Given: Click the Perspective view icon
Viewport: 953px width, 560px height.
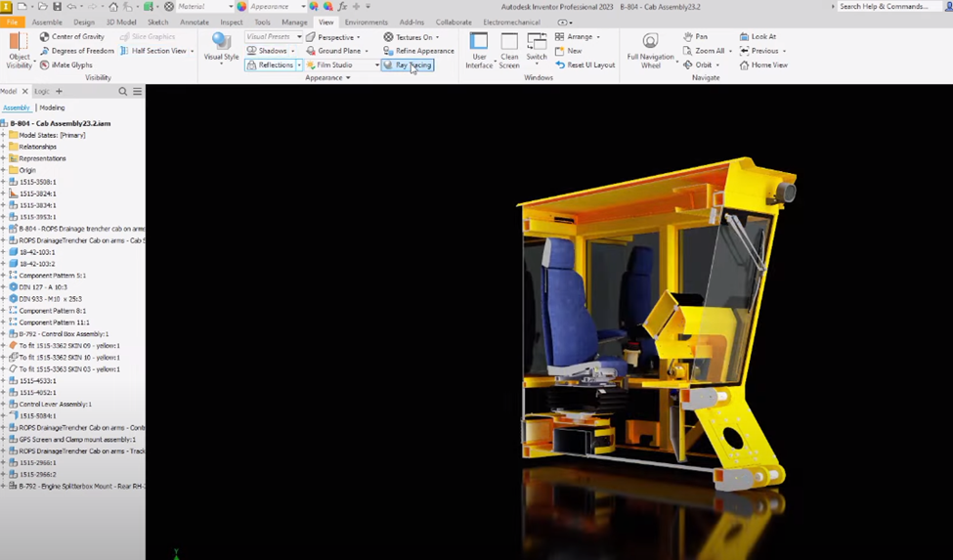Looking at the screenshot, I should click(311, 37).
